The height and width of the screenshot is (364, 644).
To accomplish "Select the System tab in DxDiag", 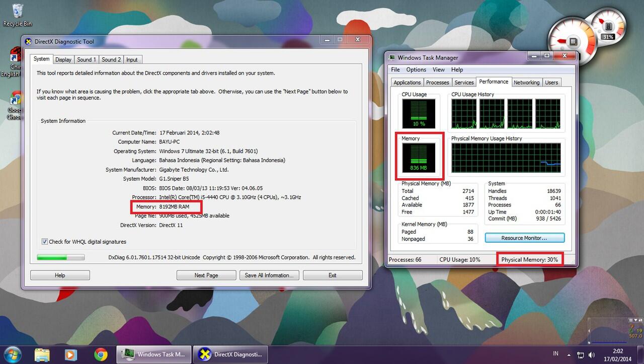I will click(x=41, y=59).
